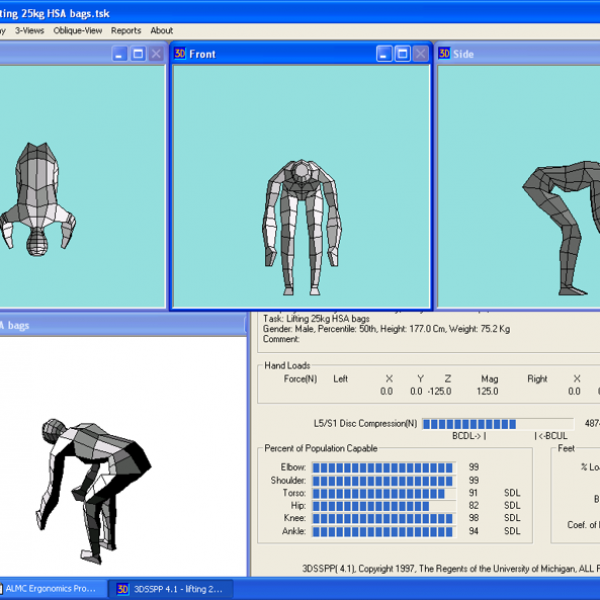Click the L5/S1 Disc Compression bar
The image size is (600, 600).
point(497,424)
